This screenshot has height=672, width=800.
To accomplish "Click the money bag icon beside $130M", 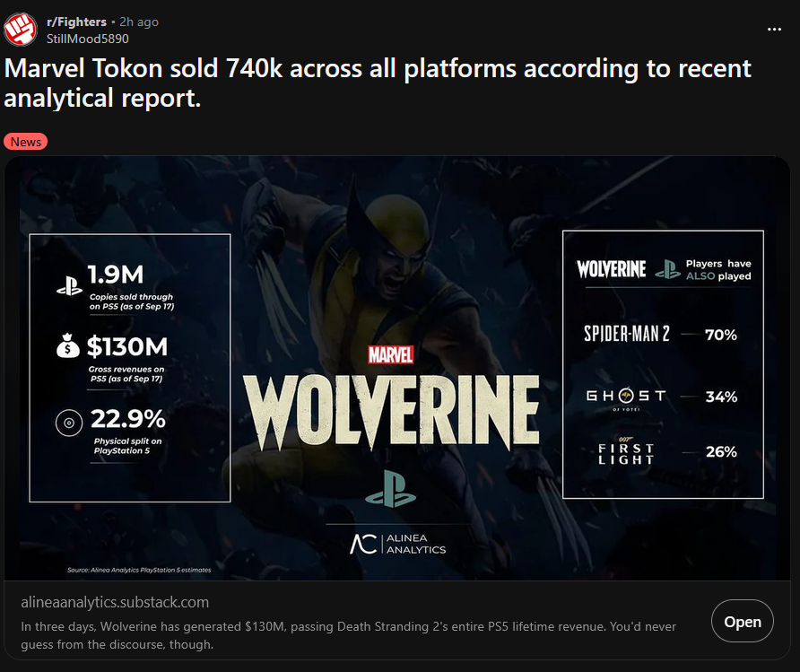I will pos(68,346).
